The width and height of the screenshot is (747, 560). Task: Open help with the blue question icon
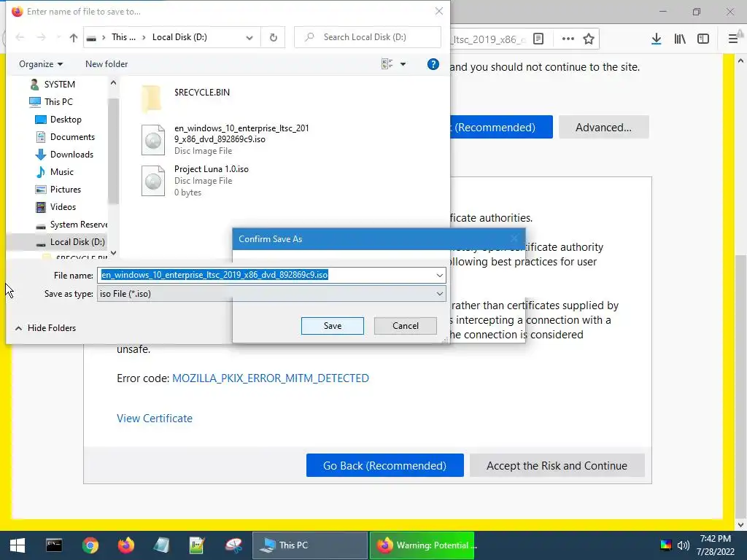coord(433,64)
